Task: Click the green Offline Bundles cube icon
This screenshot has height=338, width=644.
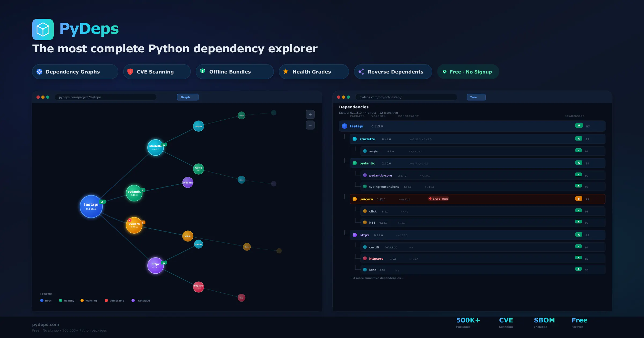Action: 203,71
